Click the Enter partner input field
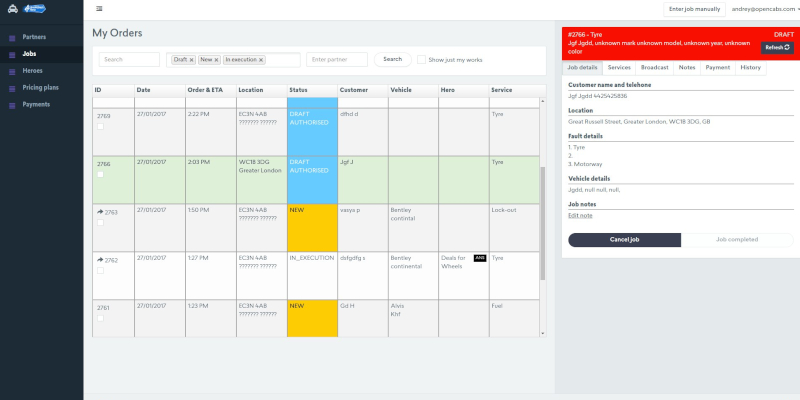Viewport: 800px width, 400px height. tap(337, 60)
